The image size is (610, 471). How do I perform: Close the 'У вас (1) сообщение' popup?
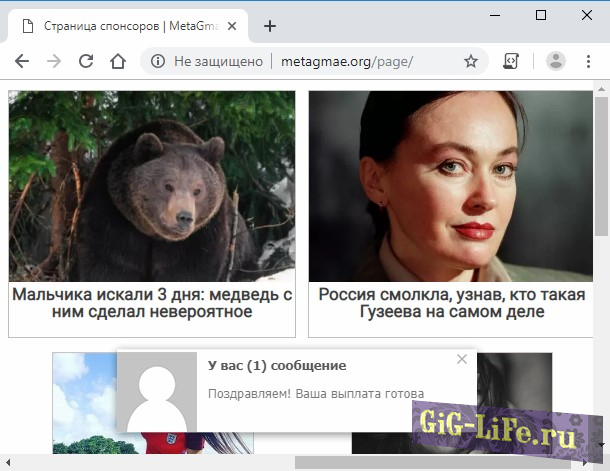(462, 359)
